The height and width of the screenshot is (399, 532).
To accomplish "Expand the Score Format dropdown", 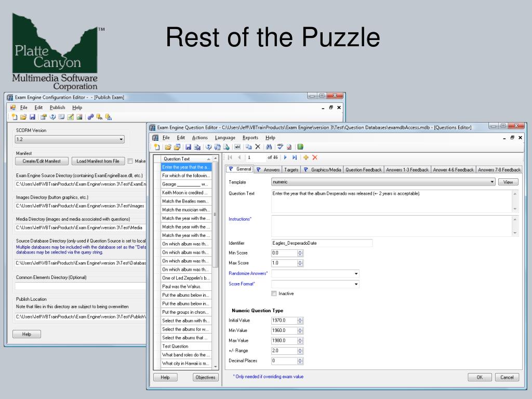I will pos(315,284).
